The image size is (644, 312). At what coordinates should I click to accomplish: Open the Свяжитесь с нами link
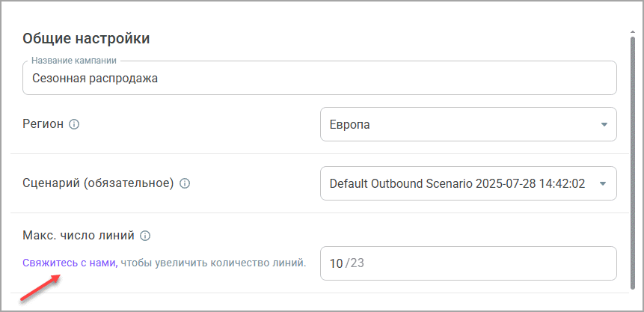coord(70,263)
